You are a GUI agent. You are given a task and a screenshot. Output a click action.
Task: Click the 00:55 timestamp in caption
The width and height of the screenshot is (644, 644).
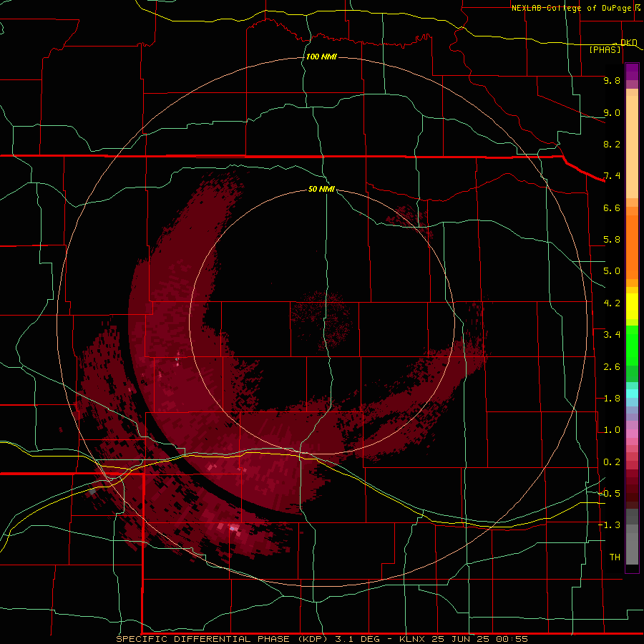point(512,639)
